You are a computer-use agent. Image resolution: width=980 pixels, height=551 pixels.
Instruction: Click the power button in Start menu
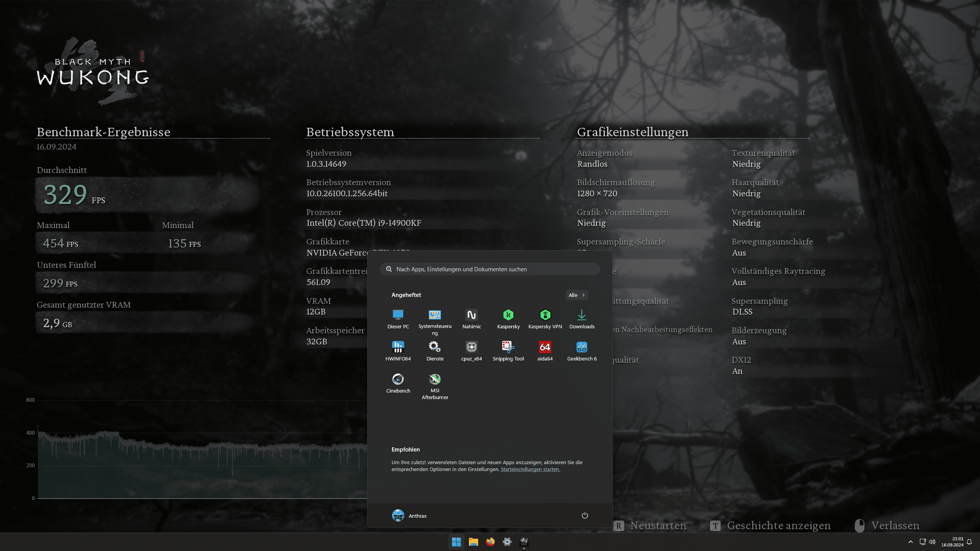[x=585, y=515]
